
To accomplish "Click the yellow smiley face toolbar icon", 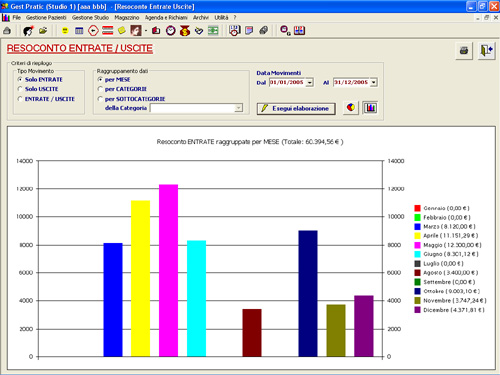I will coord(65,31).
